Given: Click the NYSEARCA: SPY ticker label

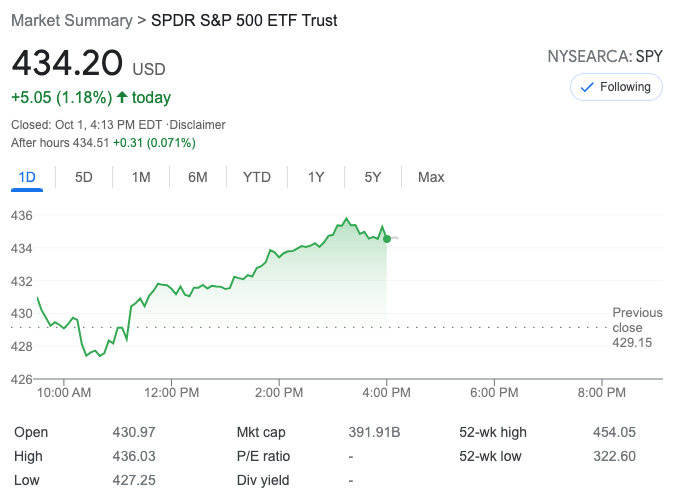Looking at the screenshot, I should 606,57.
